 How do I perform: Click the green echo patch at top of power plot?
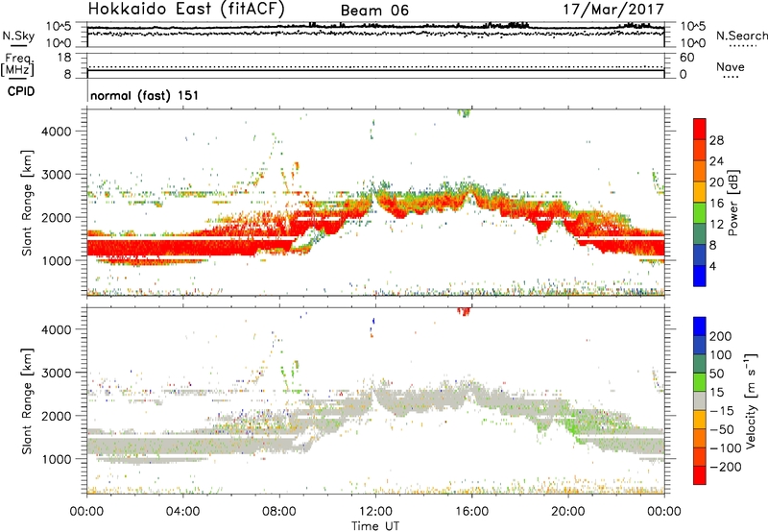tap(464, 113)
